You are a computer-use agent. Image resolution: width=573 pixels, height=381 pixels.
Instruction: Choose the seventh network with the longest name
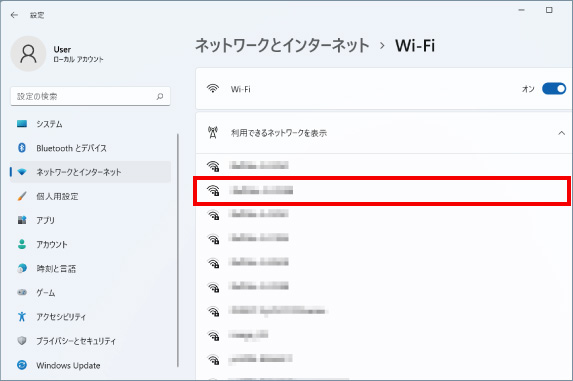pyautogui.click(x=384, y=311)
